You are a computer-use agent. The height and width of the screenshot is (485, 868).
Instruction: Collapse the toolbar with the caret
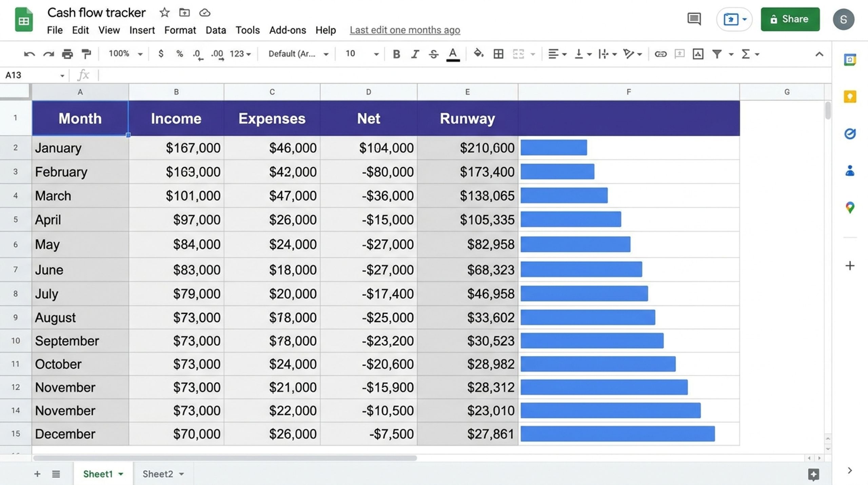coord(819,54)
